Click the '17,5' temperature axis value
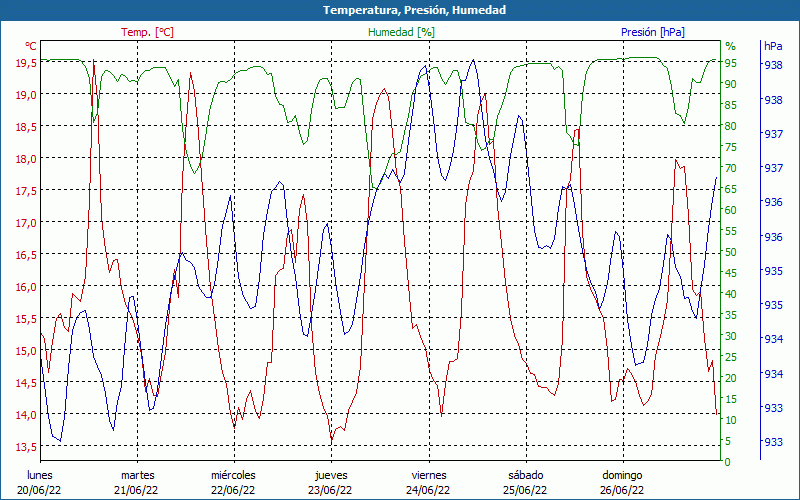The image size is (800, 500). tap(26, 191)
